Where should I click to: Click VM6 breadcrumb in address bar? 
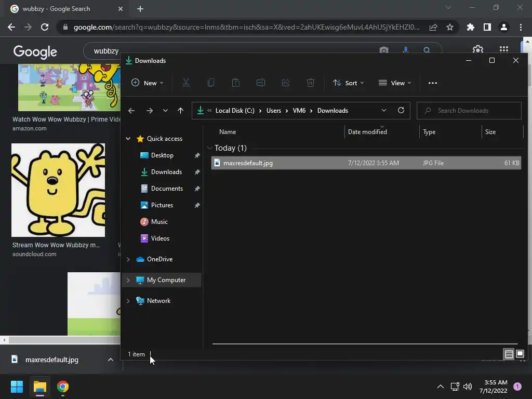coord(299,111)
